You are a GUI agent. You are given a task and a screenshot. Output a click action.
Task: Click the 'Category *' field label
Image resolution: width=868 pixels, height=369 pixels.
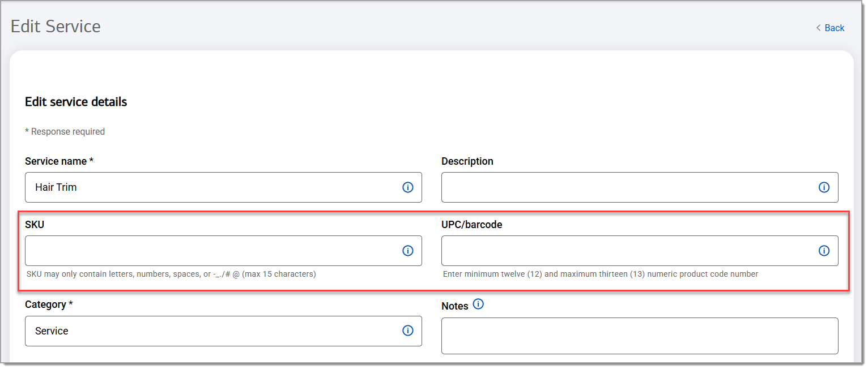point(49,304)
